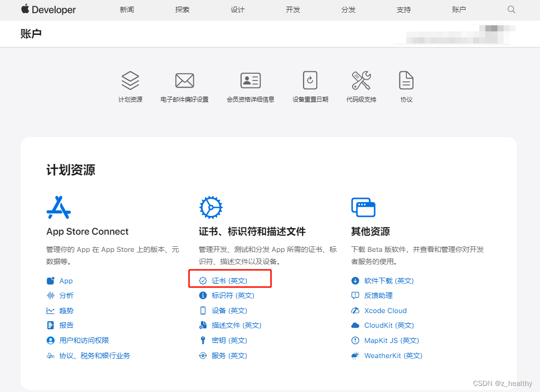Open the App link under App Store Connect
The image size is (540, 392).
click(x=66, y=281)
